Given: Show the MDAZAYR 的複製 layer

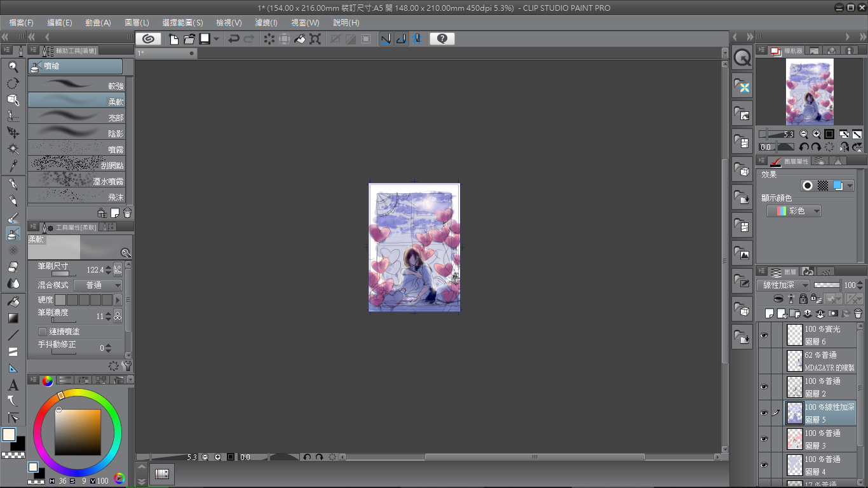Looking at the screenshot, I should pos(764,361).
